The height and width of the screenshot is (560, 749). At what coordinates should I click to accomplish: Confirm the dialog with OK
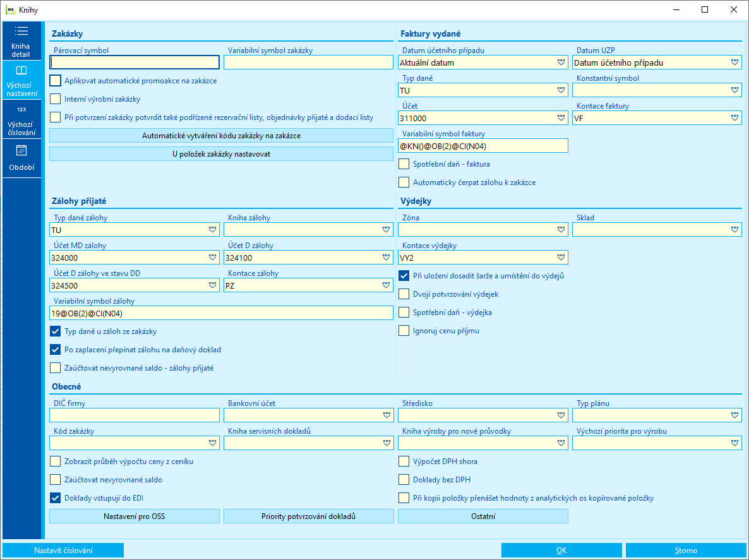pos(561,551)
